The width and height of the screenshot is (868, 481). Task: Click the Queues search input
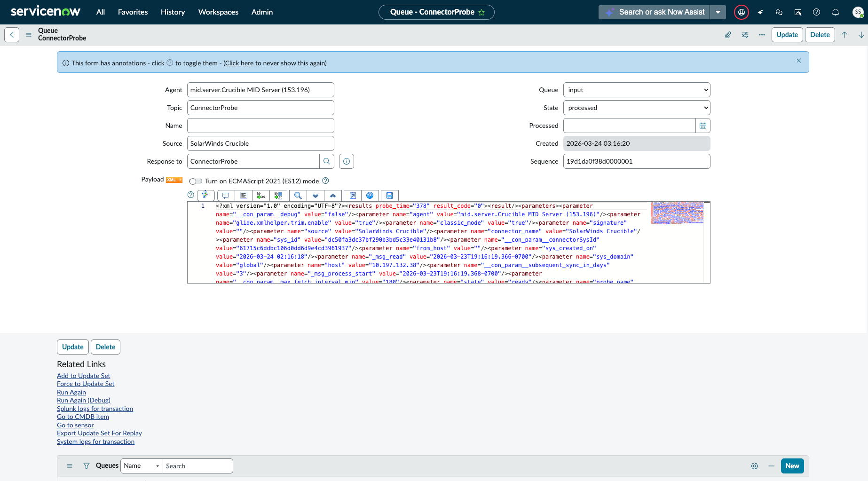tap(197, 466)
